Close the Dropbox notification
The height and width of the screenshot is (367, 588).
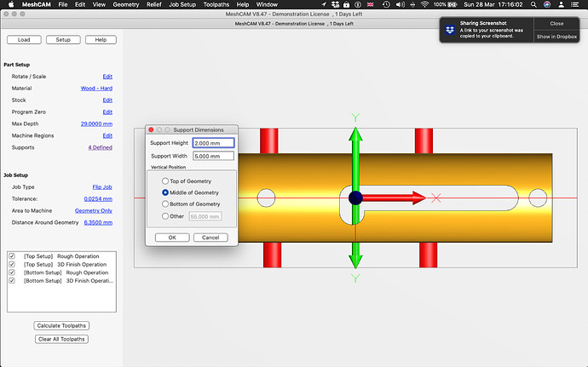(556, 23)
